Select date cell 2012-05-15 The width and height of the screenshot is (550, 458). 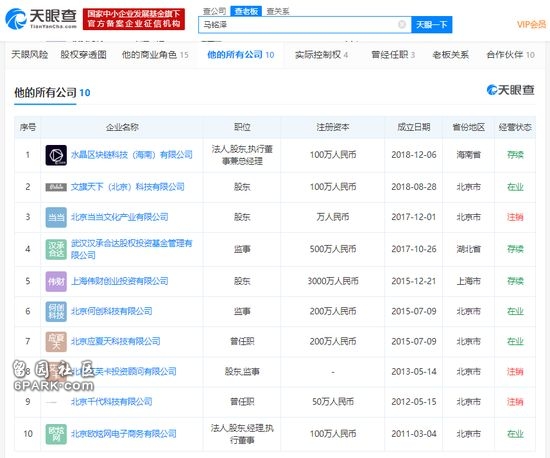[x=414, y=402]
